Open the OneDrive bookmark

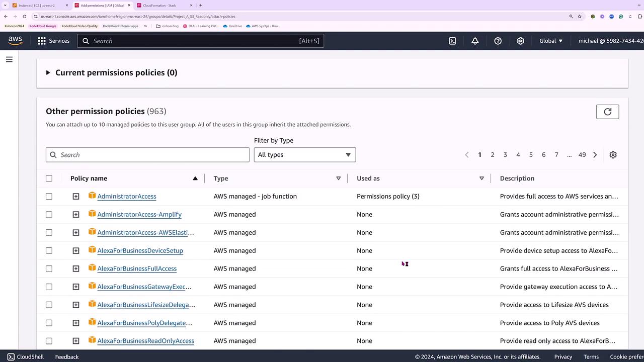[232, 26]
